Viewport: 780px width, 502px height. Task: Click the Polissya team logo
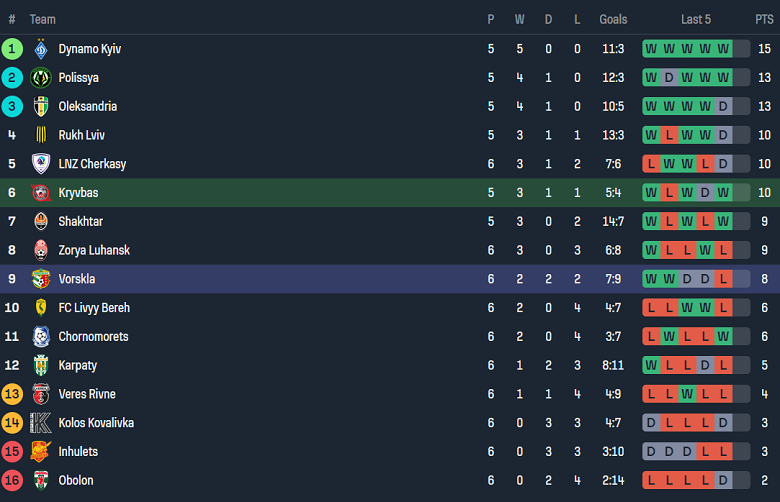(x=41, y=78)
